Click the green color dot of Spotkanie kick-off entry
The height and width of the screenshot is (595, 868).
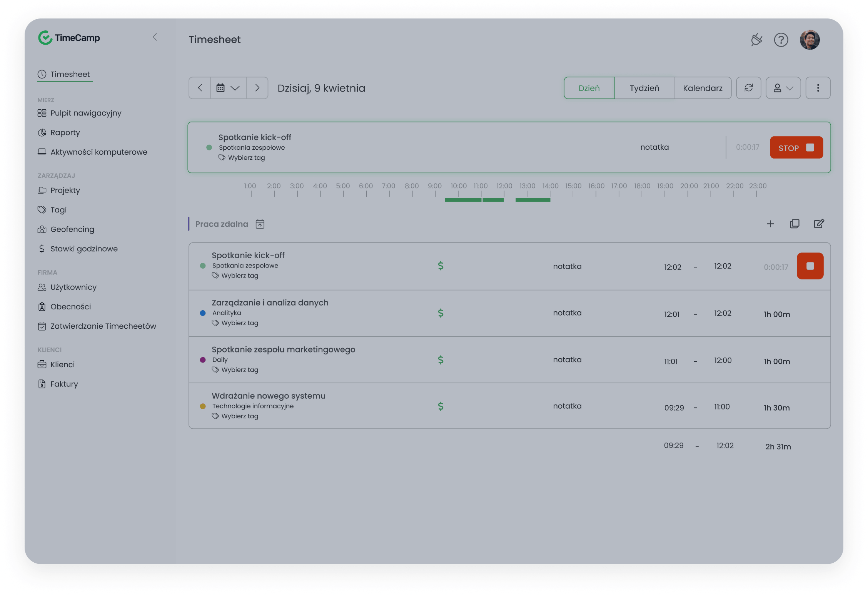[203, 266]
